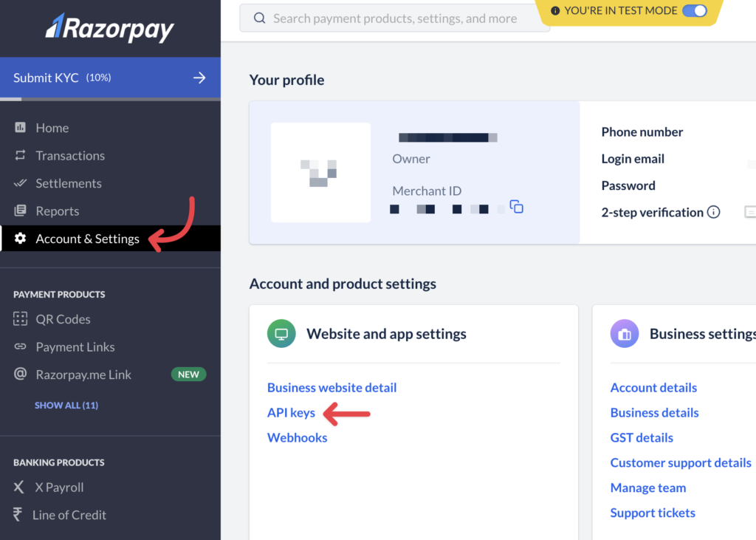Open the Business settings briefcase icon
The image size is (756, 540).
pyautogui.click(x=625, y=333)
